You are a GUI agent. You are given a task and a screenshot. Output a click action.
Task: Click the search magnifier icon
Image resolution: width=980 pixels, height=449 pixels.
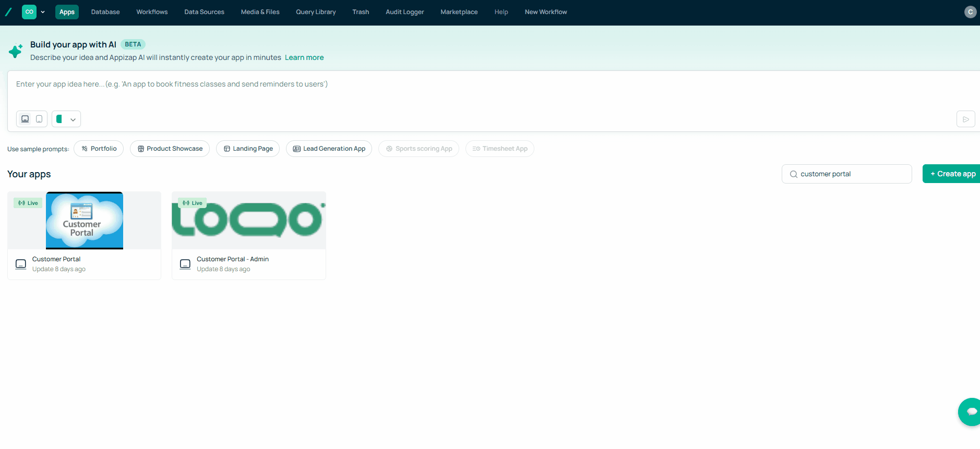pos(793,174)
